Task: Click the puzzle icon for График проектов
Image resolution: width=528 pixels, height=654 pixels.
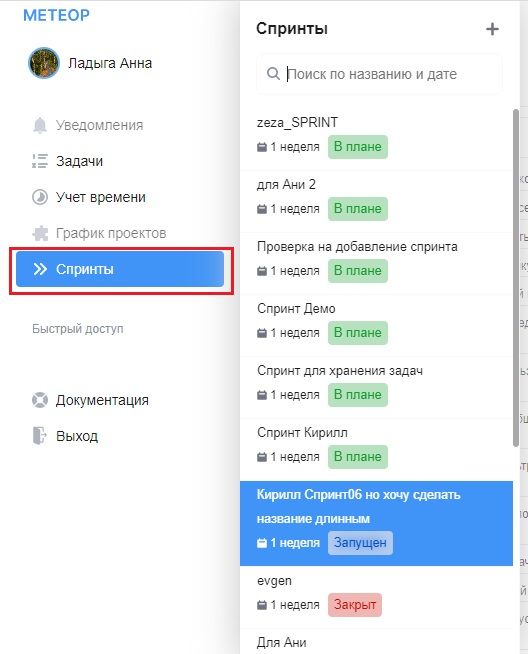Action: tap(40, 233)
